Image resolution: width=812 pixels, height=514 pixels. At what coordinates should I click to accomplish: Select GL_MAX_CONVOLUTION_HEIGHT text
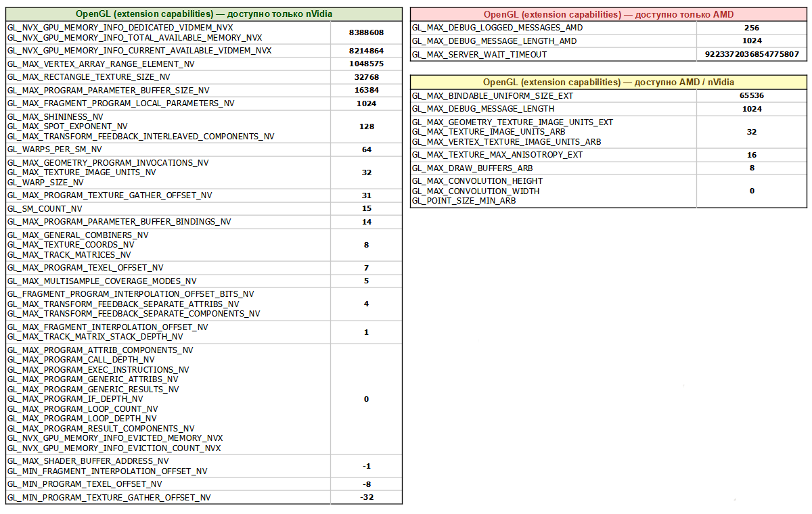(x=477, y=181)
